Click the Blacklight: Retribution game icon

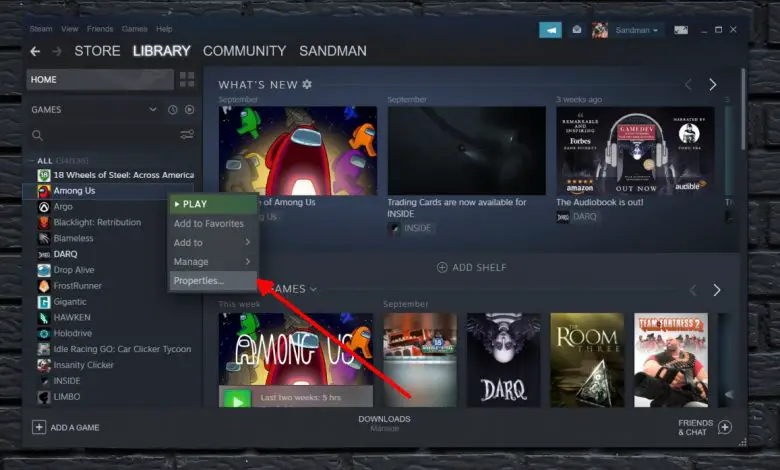click(x=44, y=223)
